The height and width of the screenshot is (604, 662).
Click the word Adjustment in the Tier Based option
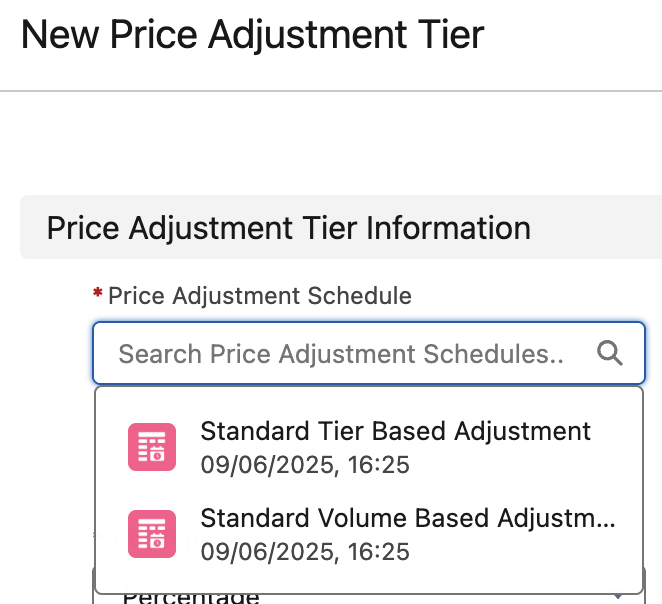[x=522, y=431]
